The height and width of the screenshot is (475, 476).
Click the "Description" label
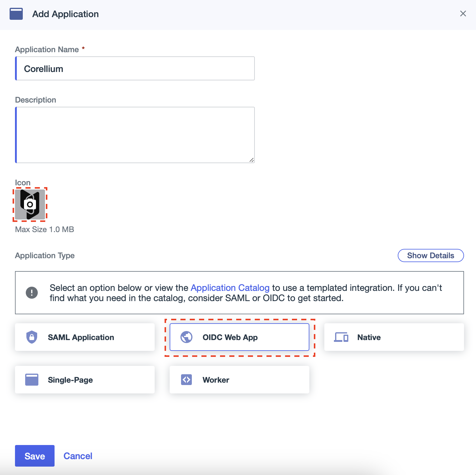point(35,100)
